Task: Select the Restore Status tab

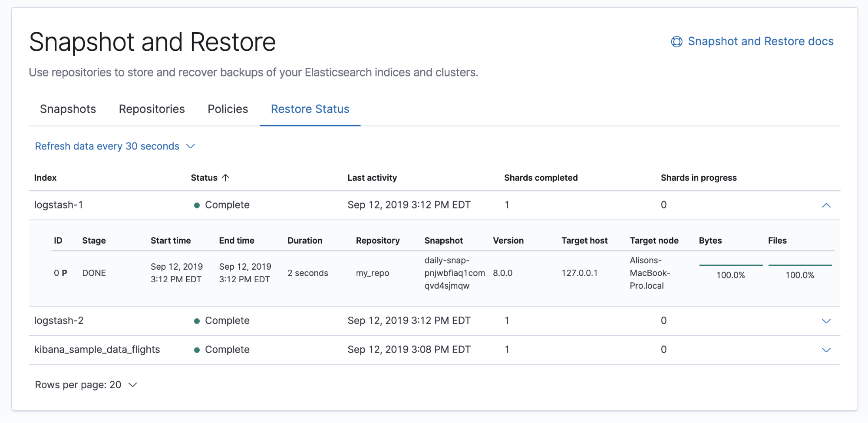Action: click(x=310, y=109)
